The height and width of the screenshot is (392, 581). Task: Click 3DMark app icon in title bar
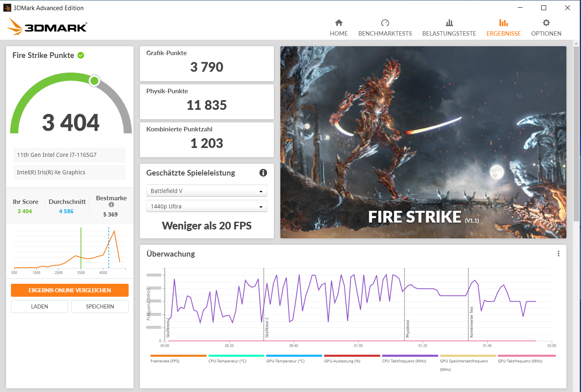(7, 8)
